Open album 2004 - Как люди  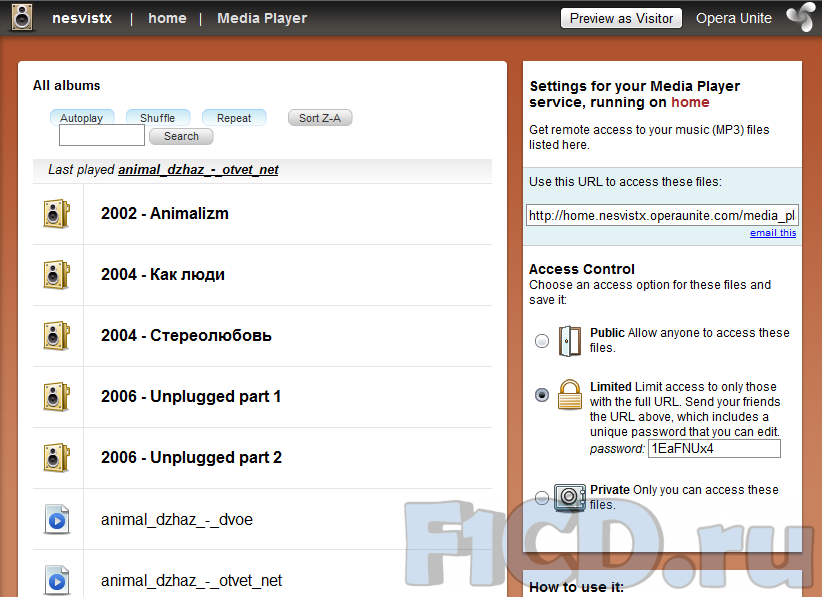[163, 274]
